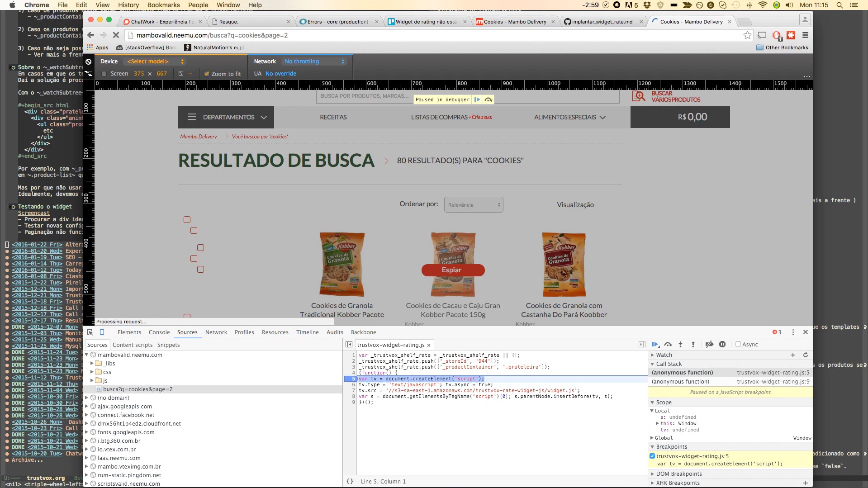Uncheck the trustvox-widget-rating.js:5 breakpoint

click(652, 456)
